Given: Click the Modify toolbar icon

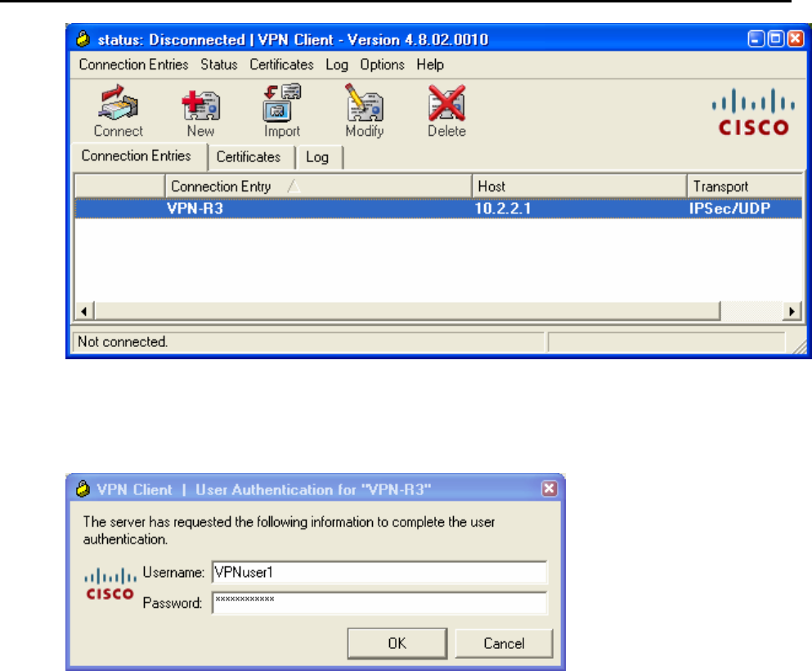Looking at the screenshot, I should [365, 111].
